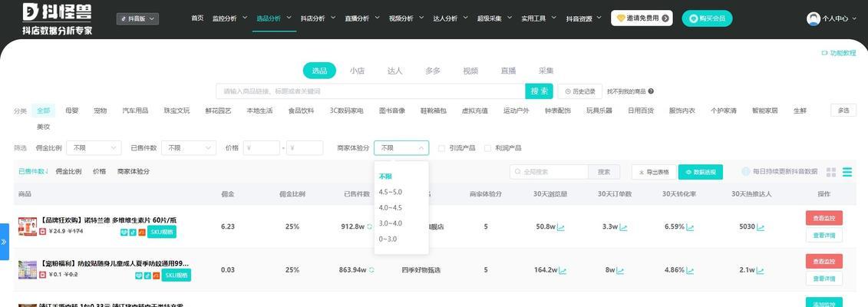Open the 直播分析 nav menu
This screenshot has width=868, height=307.
pos(362,18)
